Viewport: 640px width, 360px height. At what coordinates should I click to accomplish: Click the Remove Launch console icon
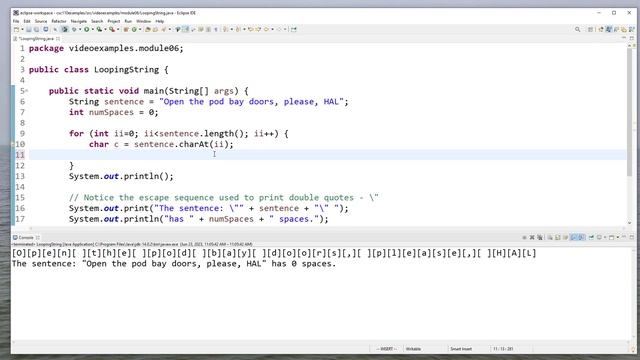coord(532,237)
